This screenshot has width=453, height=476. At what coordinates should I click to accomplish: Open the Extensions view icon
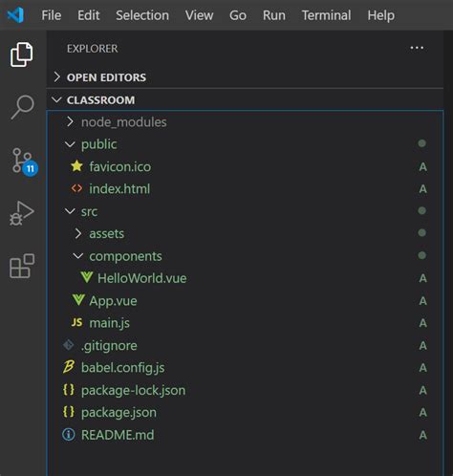pos(22,266)
